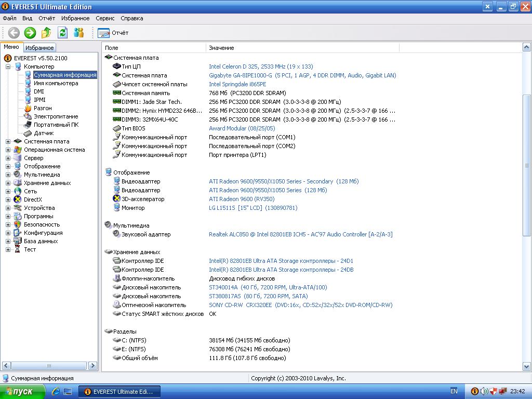Click the vertical scrollbar up arrow
Viewport: 532px width, 399px height.
point(527,47)
